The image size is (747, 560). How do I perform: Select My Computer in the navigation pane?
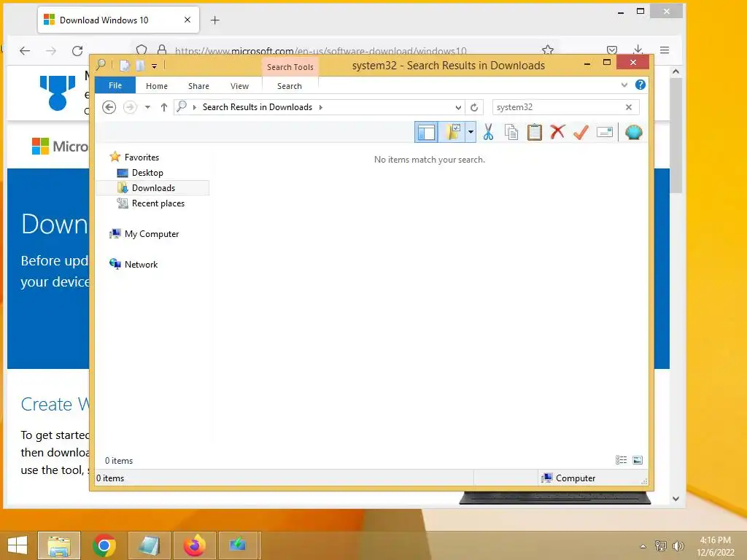152,234
